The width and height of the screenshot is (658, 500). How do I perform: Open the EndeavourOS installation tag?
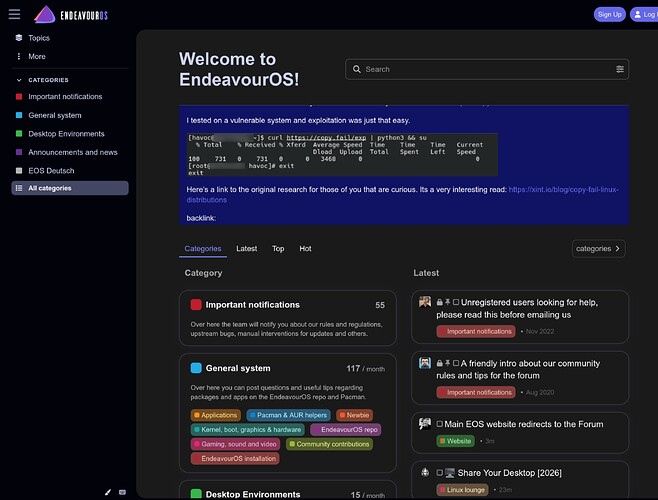pos(235,458)
